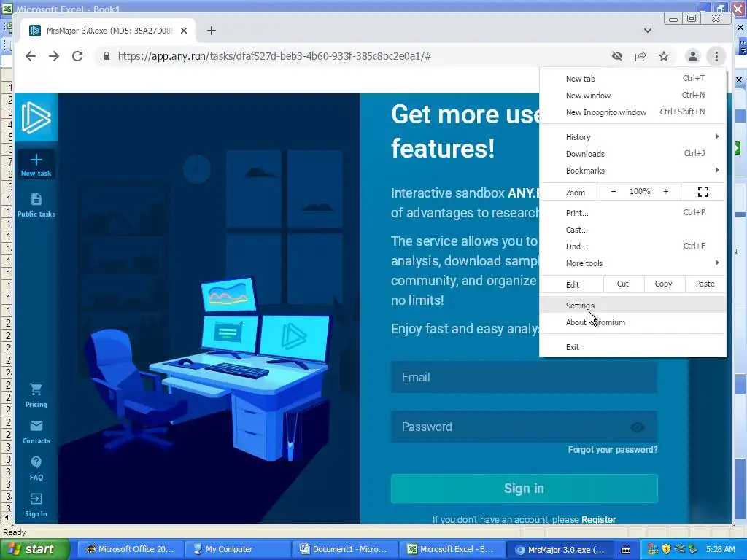Image resolution: width=747 pixels, height=560 pixels.
Task: Open a new tab with plus button
Action: point(212,31)
